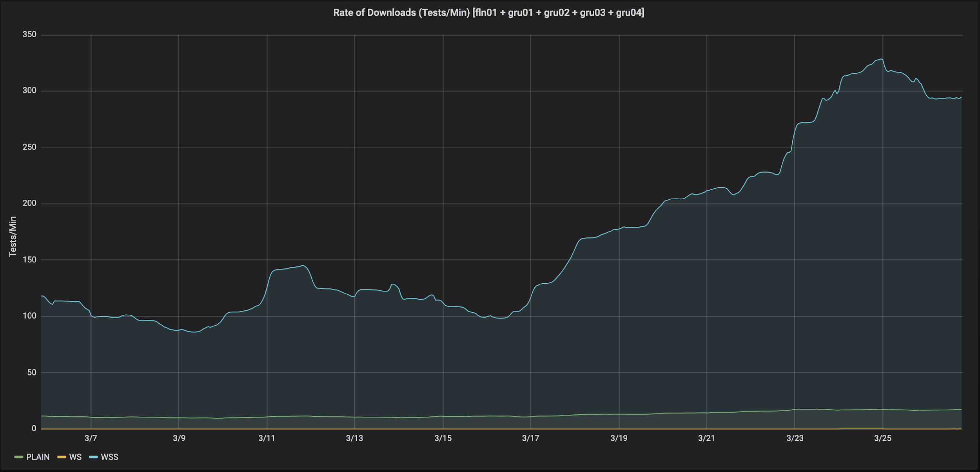Click the 0 y-axis value
The image size is (980, 472).
click(x=34, y=428)
